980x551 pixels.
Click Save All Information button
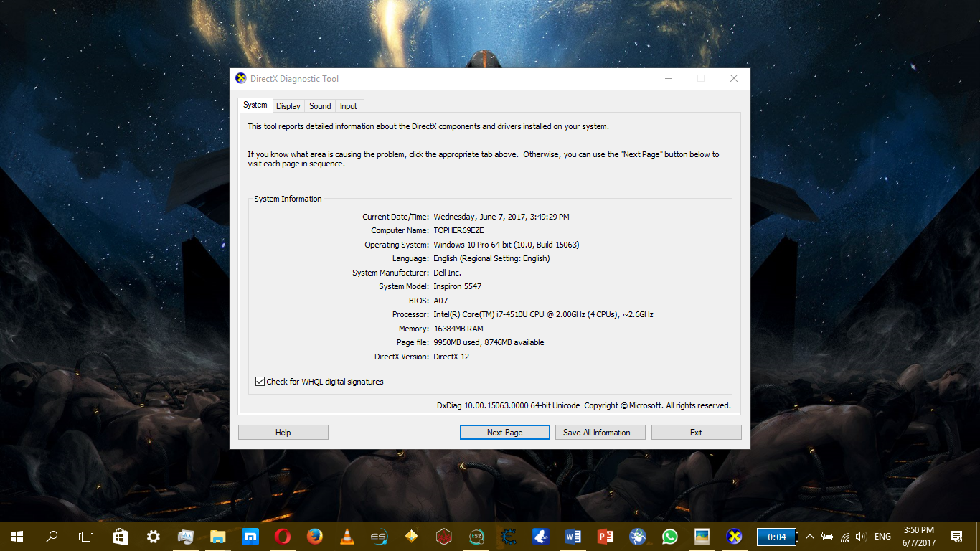tap(600, 433)
